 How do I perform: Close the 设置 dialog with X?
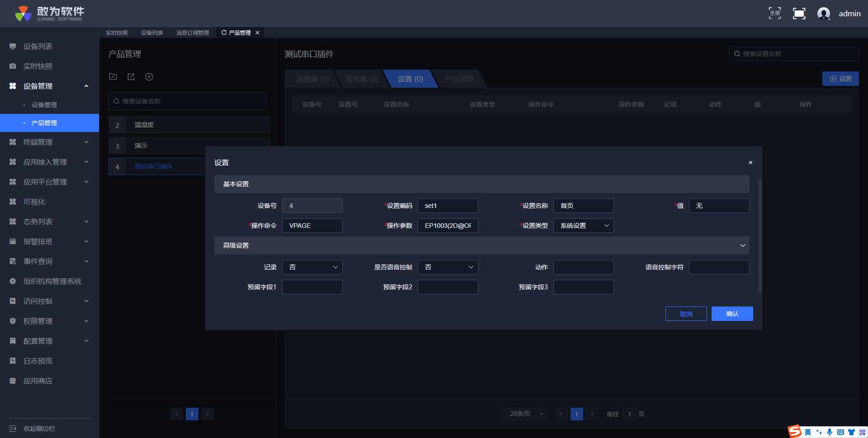pyautogui.click(x=750, y=162)
